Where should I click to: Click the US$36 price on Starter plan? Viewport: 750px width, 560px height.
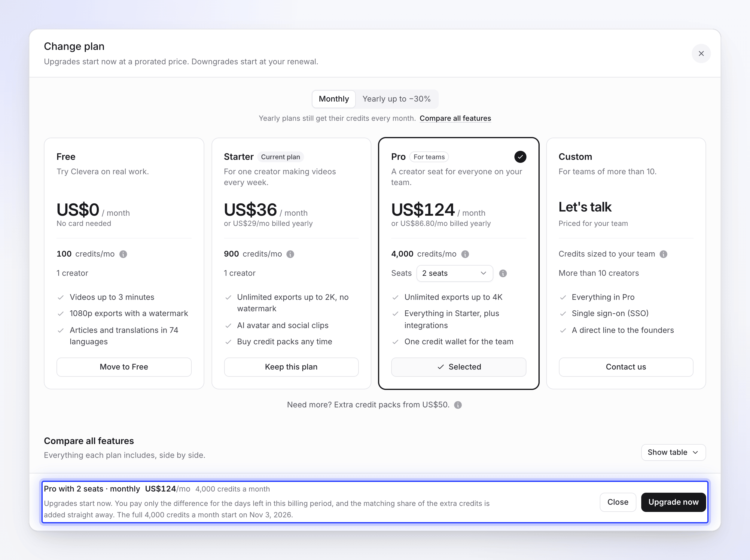click(x=250, y=209)
